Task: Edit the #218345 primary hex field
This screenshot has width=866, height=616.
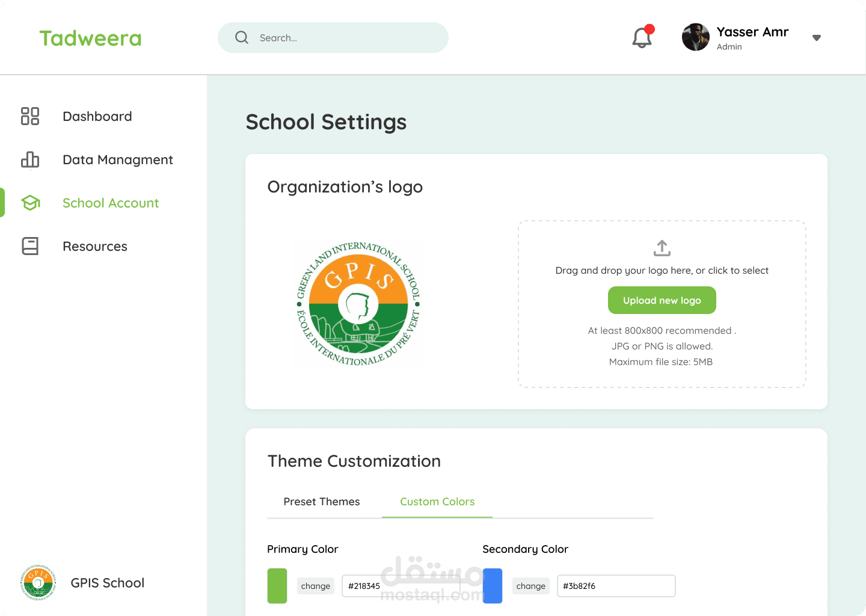Action: pos(401,586)
